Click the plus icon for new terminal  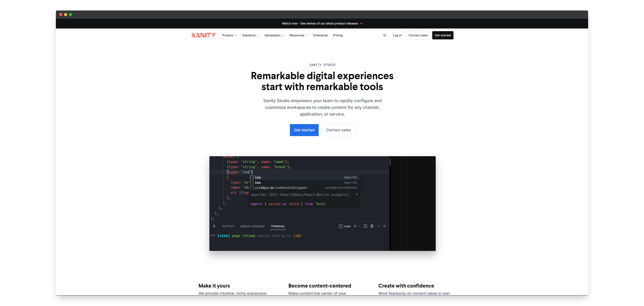click(355, 226)
